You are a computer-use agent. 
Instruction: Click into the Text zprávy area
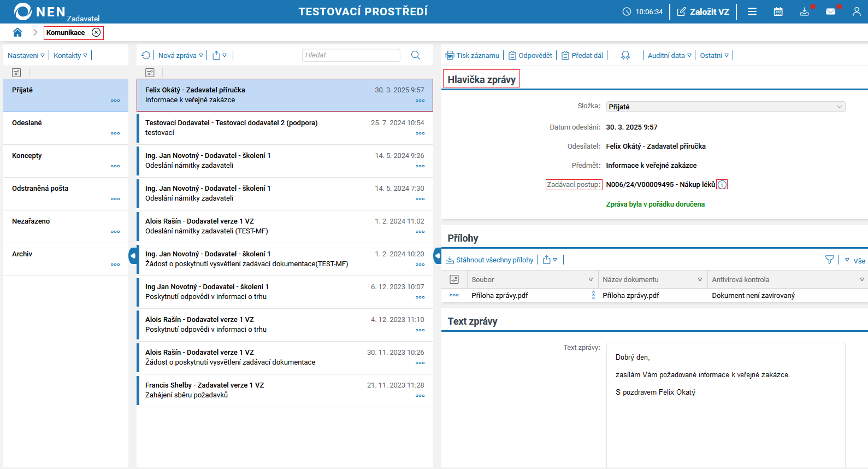pos(725,404)
